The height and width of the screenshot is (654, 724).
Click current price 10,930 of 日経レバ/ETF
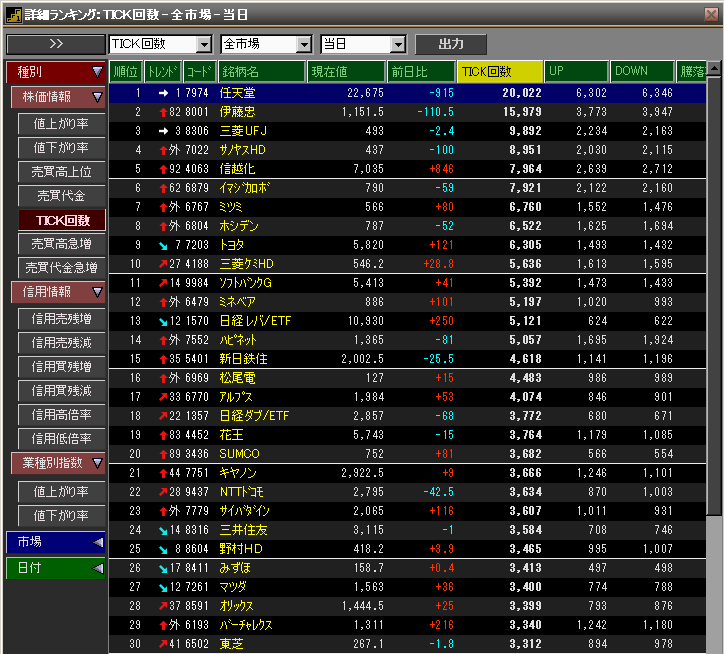(366, 321)
